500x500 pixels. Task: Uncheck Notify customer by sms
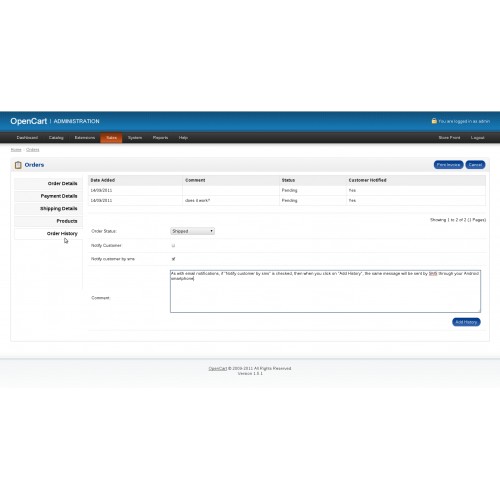[x=173, y=259]
